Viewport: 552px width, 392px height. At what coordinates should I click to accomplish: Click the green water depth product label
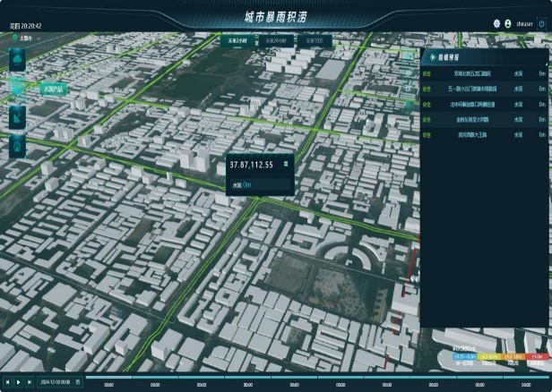coord(53,89)
